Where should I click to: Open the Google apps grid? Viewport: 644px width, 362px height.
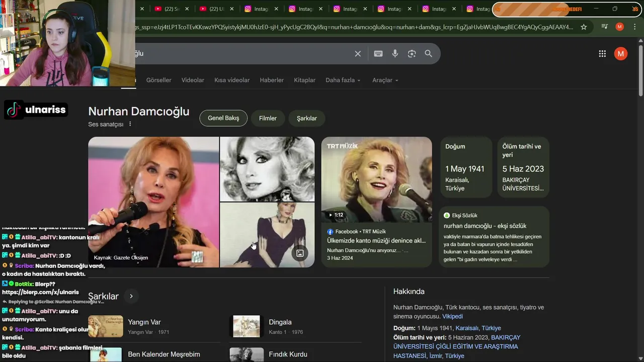(x=602, y=54)
